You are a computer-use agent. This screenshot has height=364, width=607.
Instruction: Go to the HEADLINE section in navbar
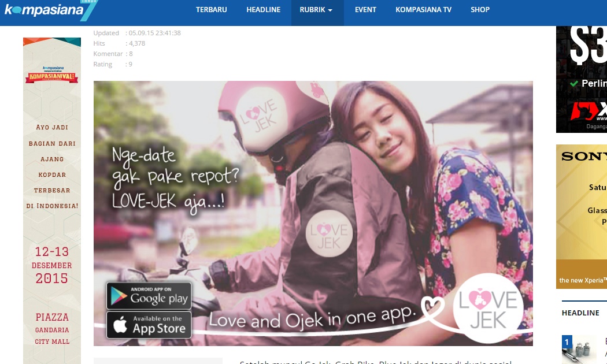click(x=263, y=10)
